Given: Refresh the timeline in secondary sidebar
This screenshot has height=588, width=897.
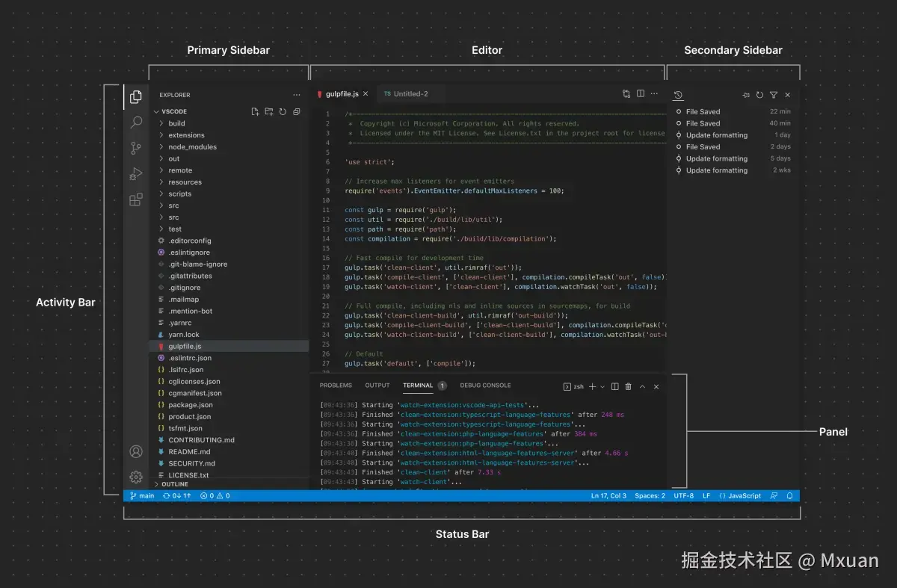Looking at the screenshot, I should [x=759, y=95].
